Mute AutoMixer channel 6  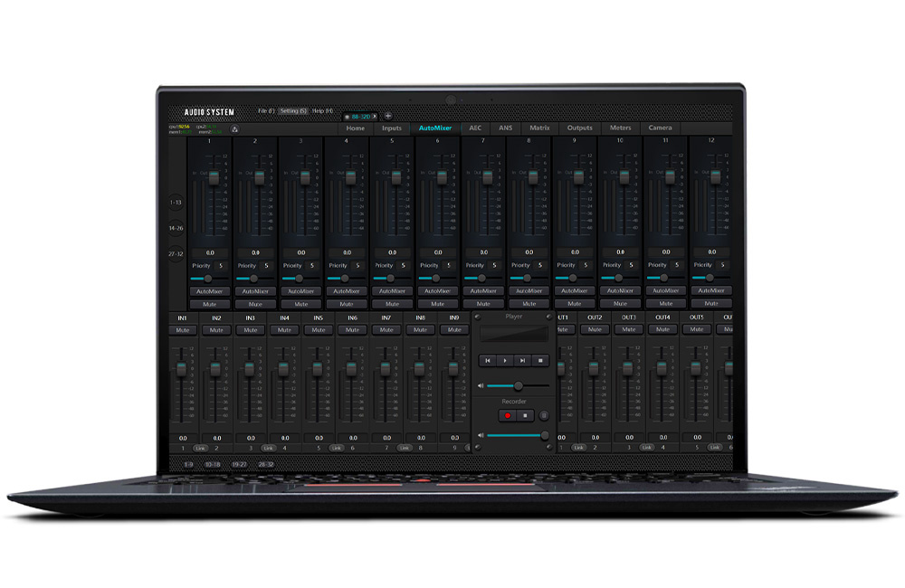[x=437, y=304]
